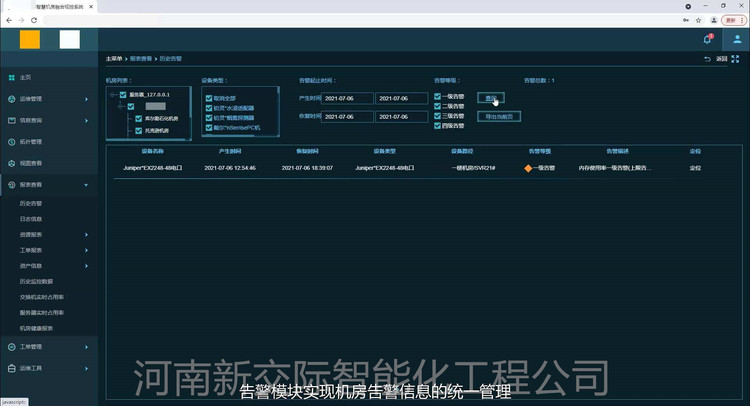Open the user profile icon at top right
750x406 pixels.
tap(737, 40)
